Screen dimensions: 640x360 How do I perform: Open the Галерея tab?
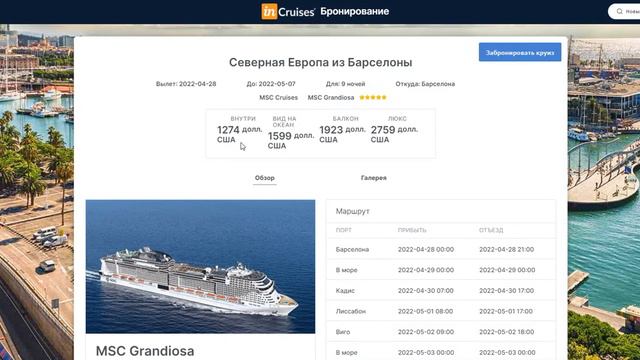point(373,178)
